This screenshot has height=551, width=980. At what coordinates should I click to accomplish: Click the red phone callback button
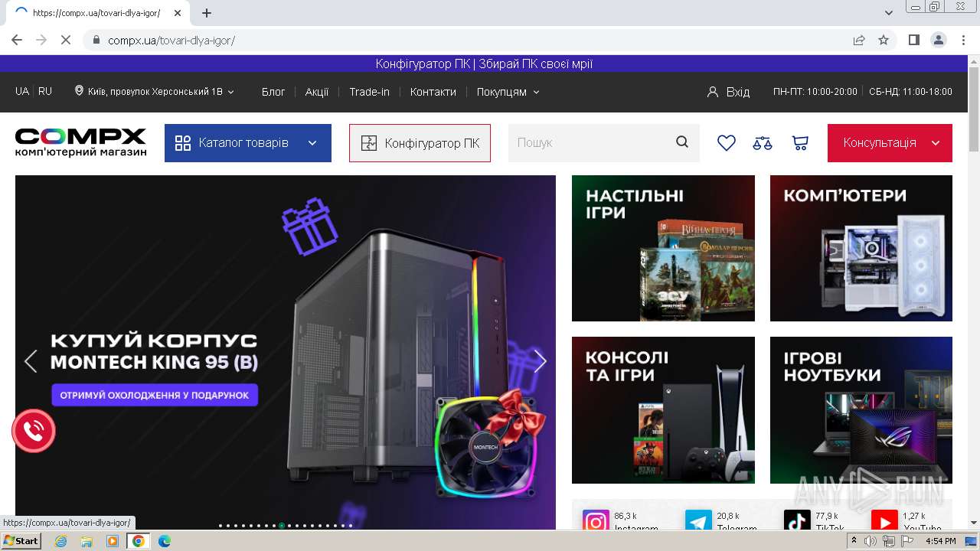[x=34, y=431]
